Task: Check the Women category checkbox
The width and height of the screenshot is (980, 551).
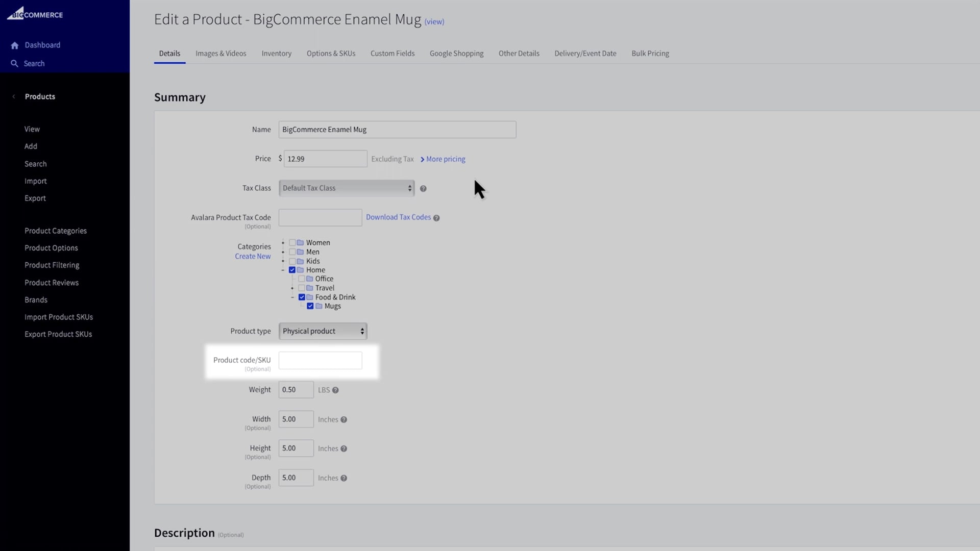Action: [x=292, y=243]
